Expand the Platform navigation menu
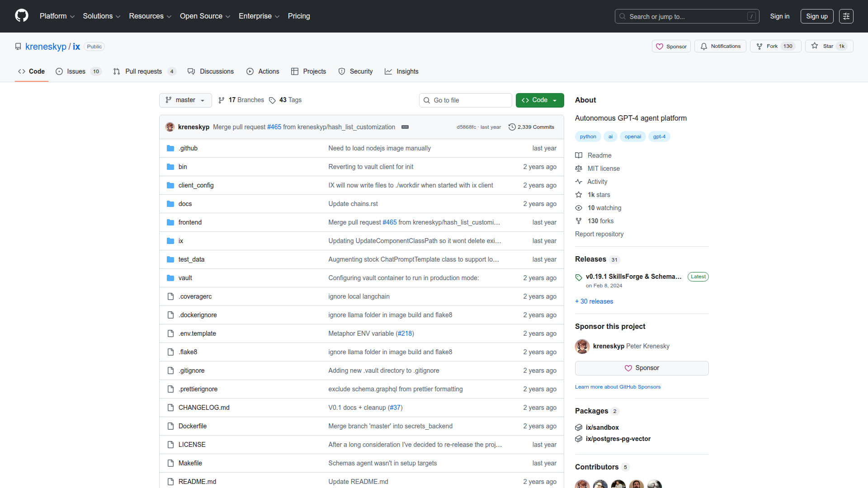This screenshot has height=488, width=868. pyautogui.click(x=57, y=16)
